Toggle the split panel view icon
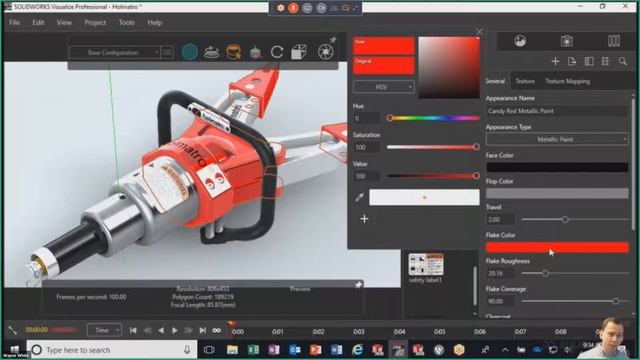This screenshot has height=360, width=640. point(589,62)
